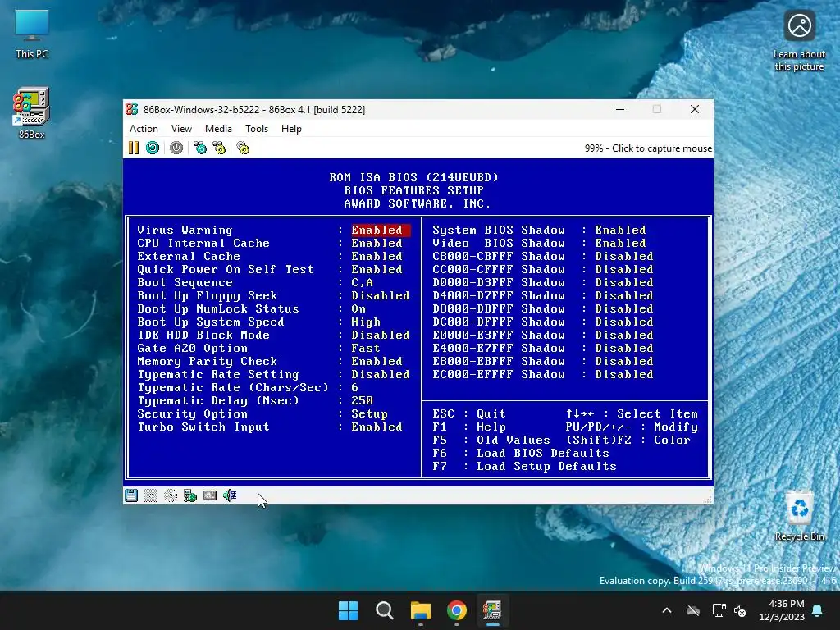Open the clock showing 4:36 PM

click(x=782, y=610)
